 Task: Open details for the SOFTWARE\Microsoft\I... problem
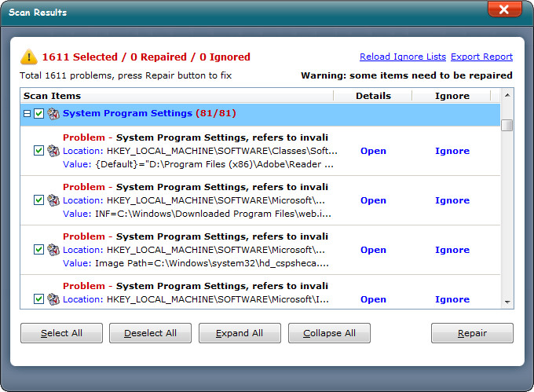373,299
